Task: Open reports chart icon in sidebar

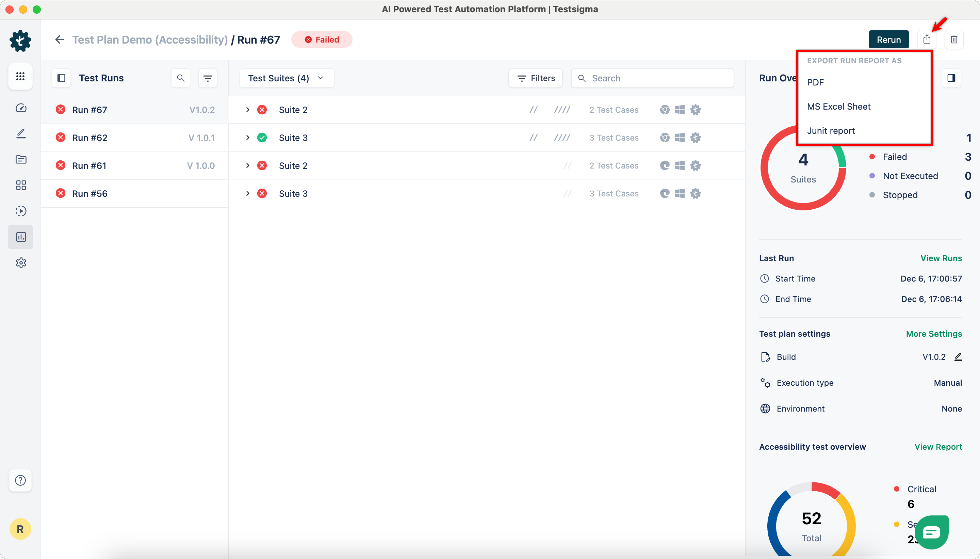Action: (21, 237)
